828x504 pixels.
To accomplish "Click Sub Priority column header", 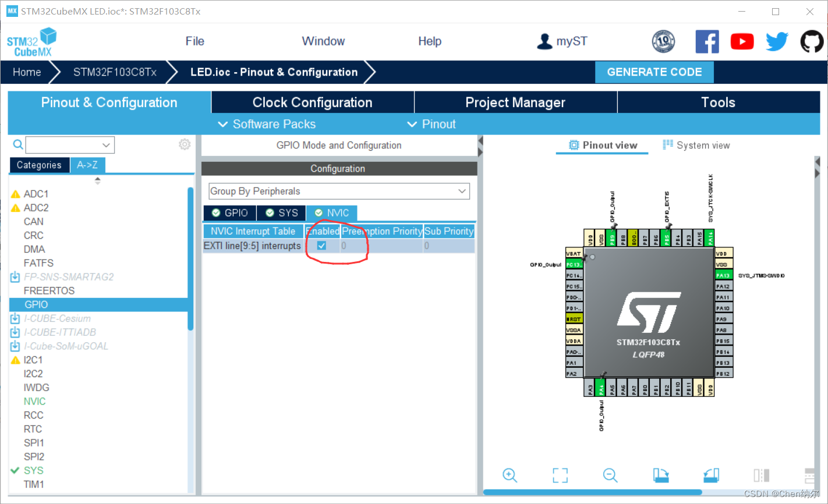I will [x=449, y=231].
